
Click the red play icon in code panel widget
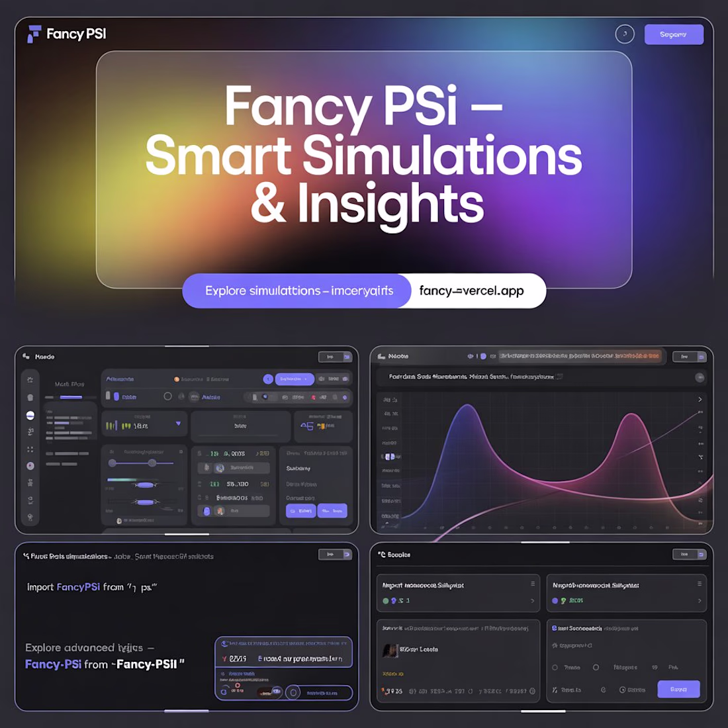tap(237, 685)
